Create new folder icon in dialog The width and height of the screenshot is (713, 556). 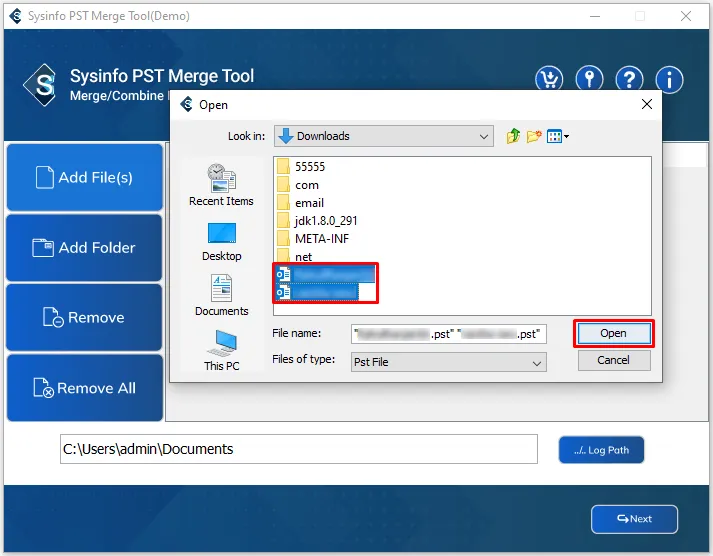pyautogui.click(x=535, y=136)
